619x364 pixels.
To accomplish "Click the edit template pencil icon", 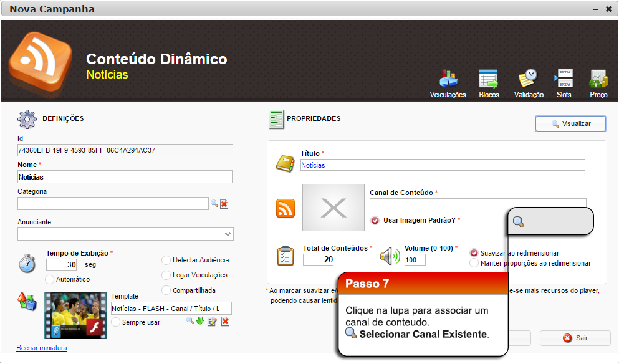I will (212, 321).
